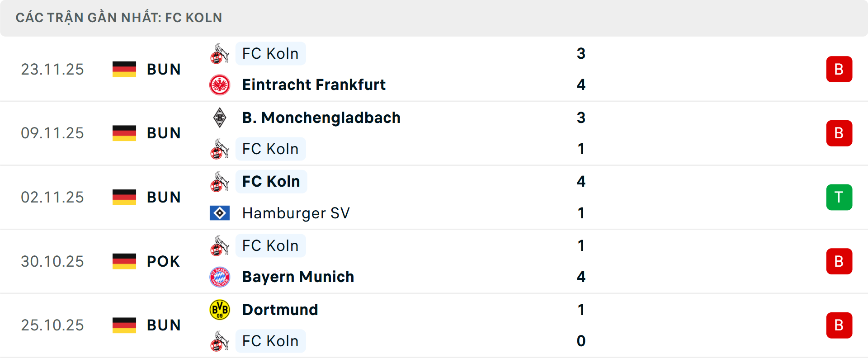This screenshot has height=358, width=868.
Task: Click German flag beside 02.11.25 match
Action: click(x=124, y=197)
